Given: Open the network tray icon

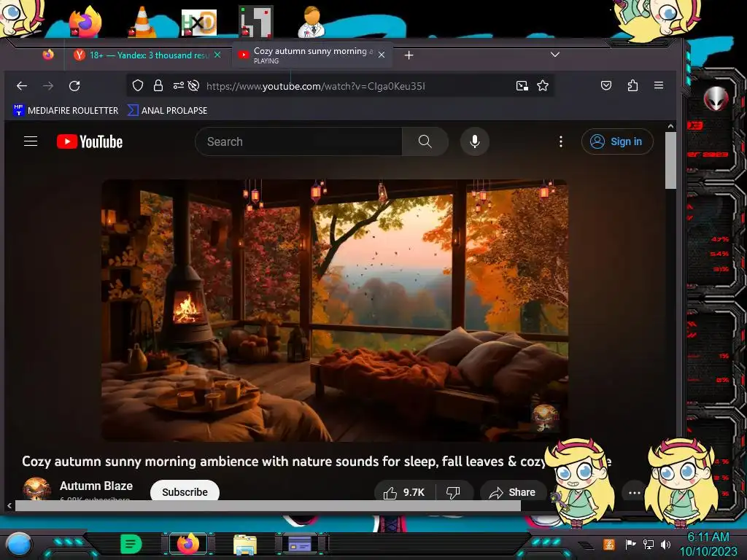Looking at the screenshot, I should 649,544.
